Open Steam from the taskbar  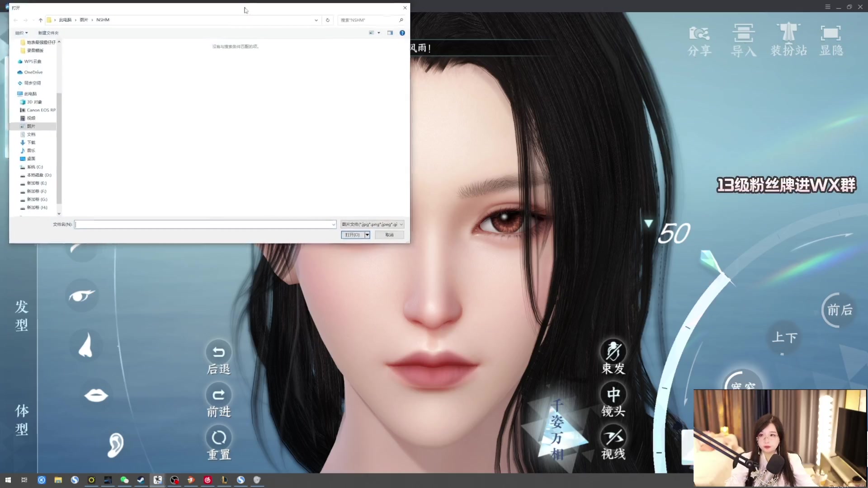pyautogui.click(x=141, y=480)
